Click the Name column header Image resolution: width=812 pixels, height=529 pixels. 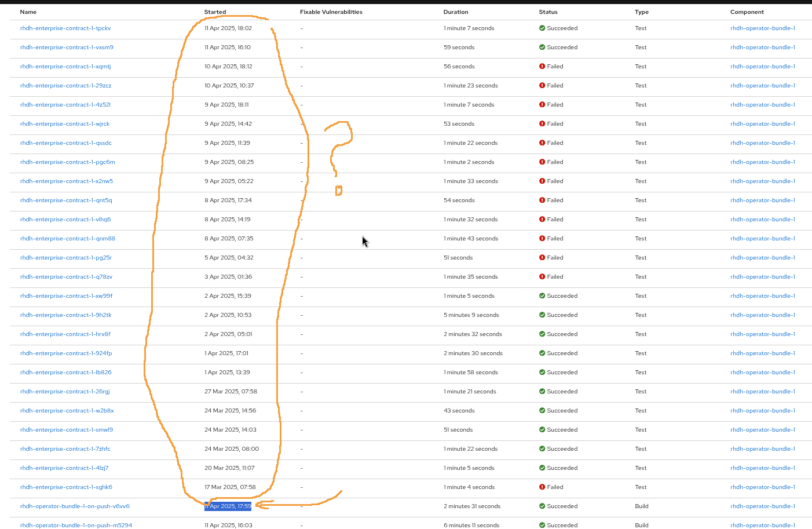(28, 12)
